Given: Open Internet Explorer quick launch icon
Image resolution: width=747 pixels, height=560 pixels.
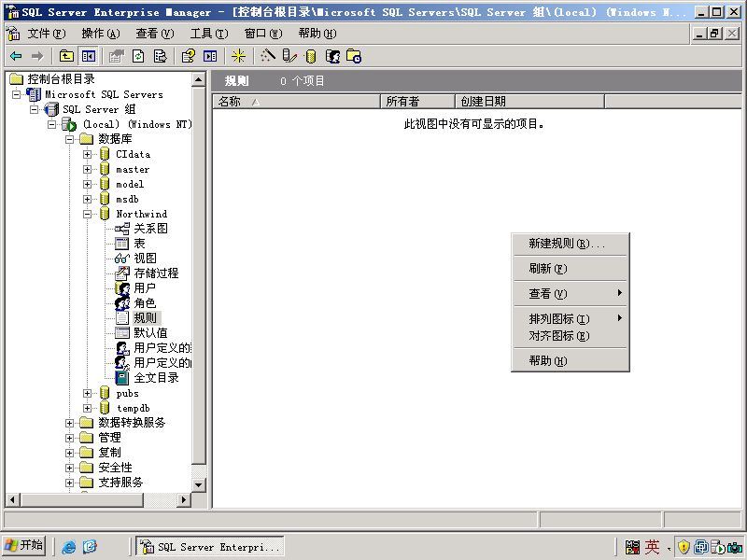Looking at the screenshot, I should click(x=68, y=547).
